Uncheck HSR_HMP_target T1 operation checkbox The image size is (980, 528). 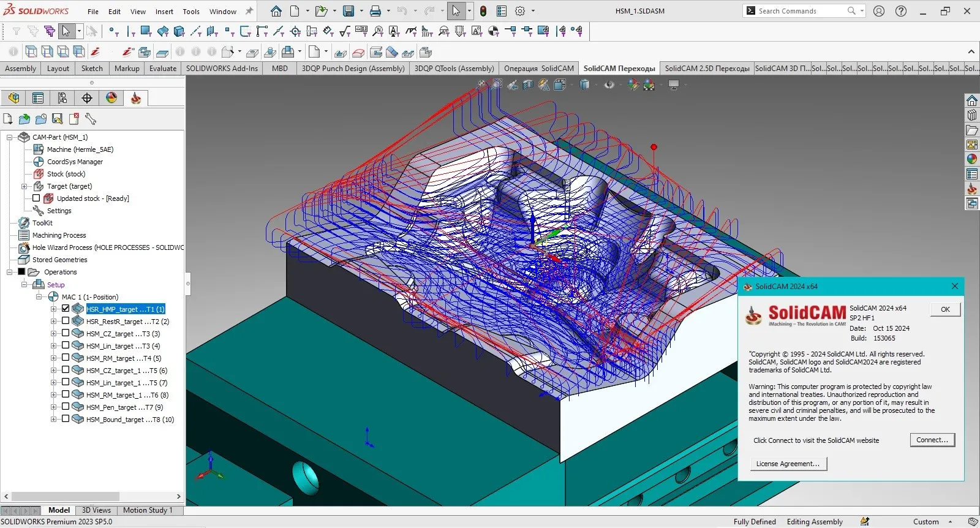(66, 309)
